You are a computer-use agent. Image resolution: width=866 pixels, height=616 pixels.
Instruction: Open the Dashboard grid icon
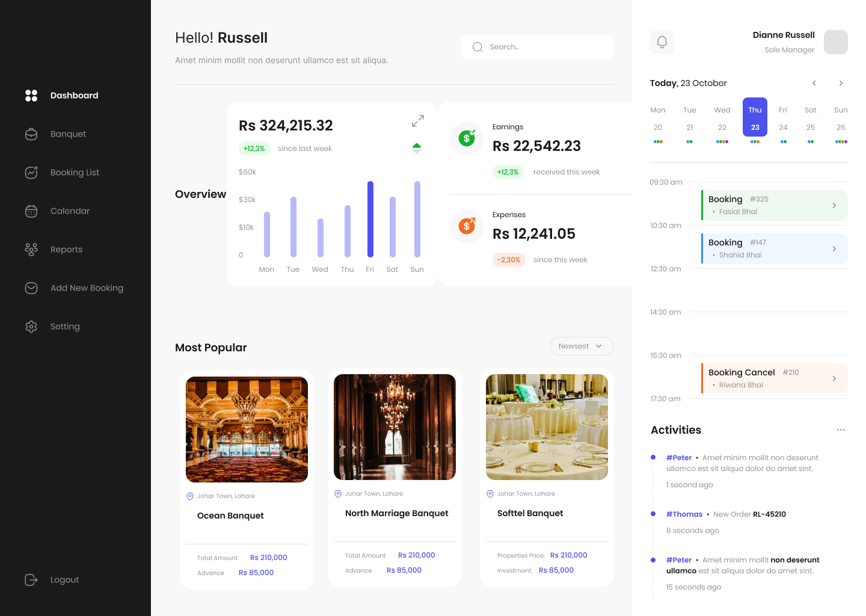(31, 96)
